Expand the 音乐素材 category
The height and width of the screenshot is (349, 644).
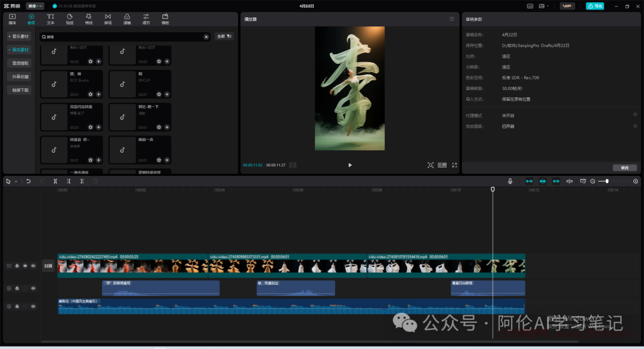19,36
